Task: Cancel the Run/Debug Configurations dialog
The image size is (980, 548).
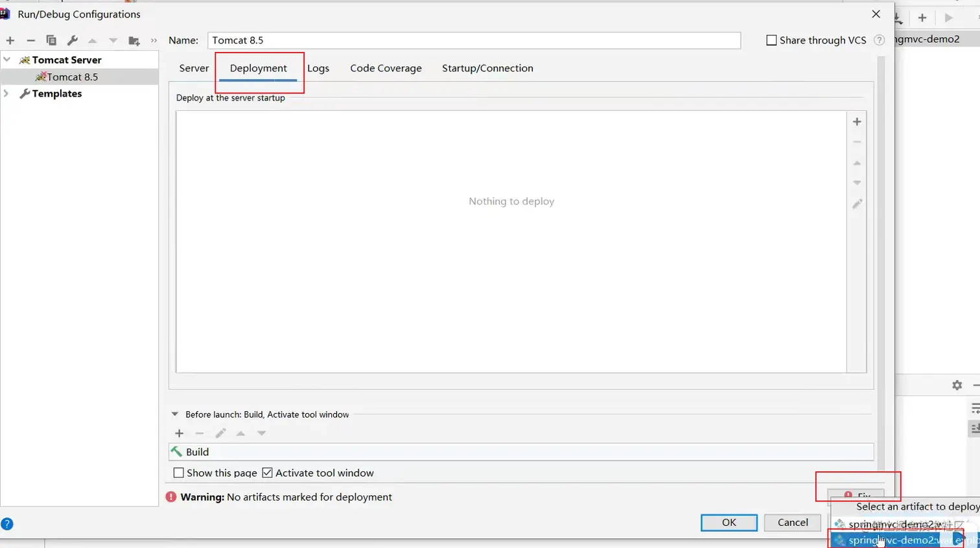Action: click(793, 523)
